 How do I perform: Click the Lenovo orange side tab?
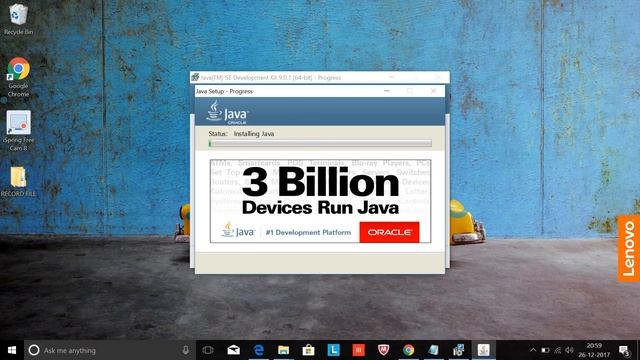(629, 248)
